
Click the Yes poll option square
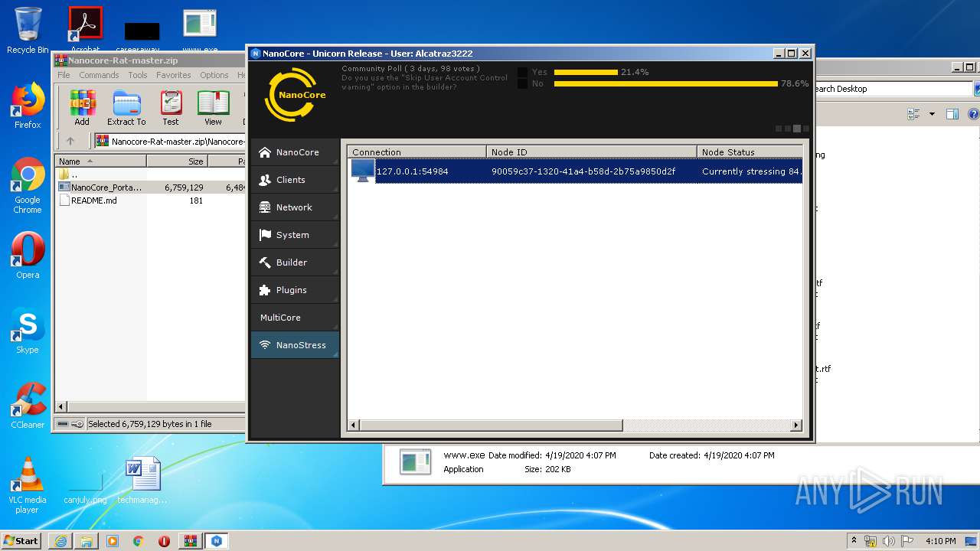click(522, 72)
